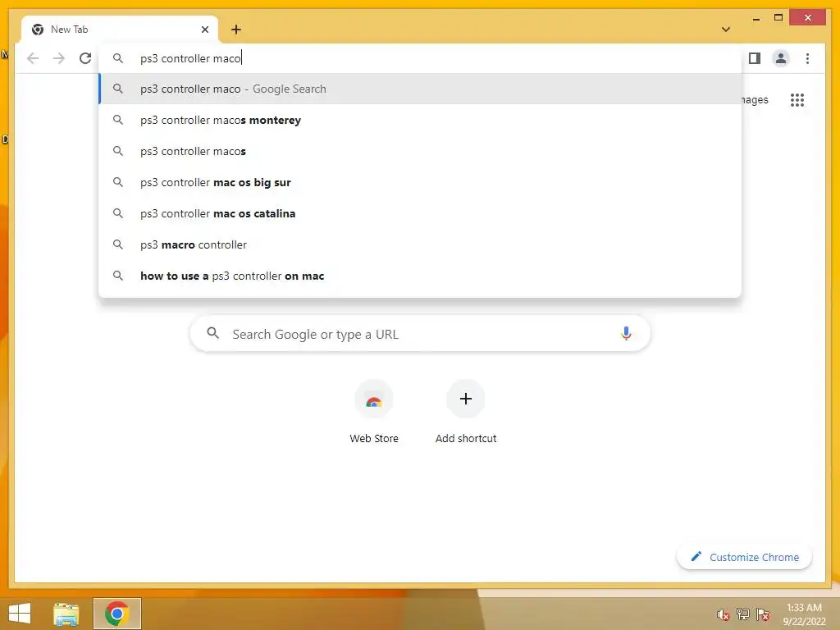Screen dimensions: 840x630
Task: Open the Images link
Action: click(755, 99)
